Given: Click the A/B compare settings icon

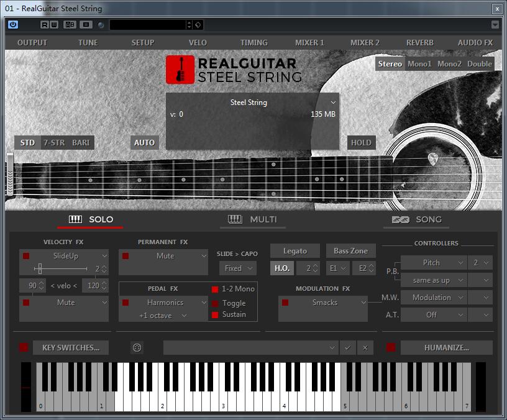Looking at the screenshot, I should coord(70,25).
